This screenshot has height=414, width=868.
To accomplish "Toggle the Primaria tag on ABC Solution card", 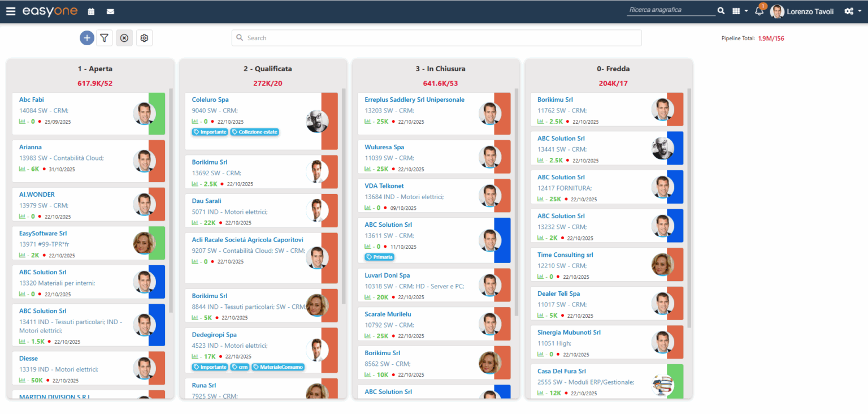I will point(379,256).
